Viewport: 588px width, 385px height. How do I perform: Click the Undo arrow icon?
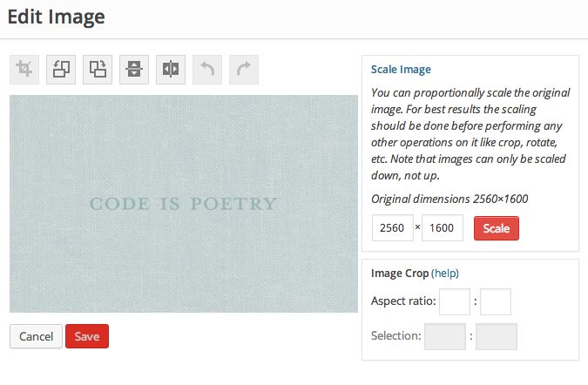pos(207,71)
